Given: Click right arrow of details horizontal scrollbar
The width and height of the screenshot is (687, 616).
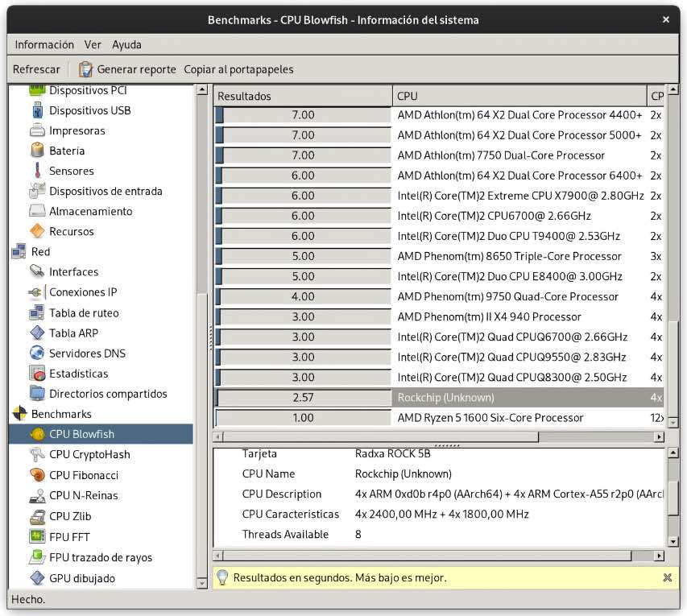Looking at the screenshot, I should click(x=659, y=556).
